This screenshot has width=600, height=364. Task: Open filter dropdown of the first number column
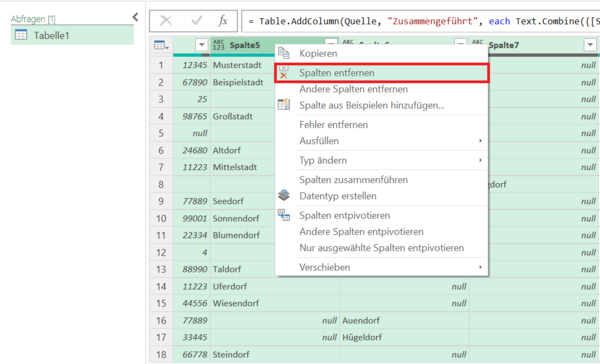point(202,45)
